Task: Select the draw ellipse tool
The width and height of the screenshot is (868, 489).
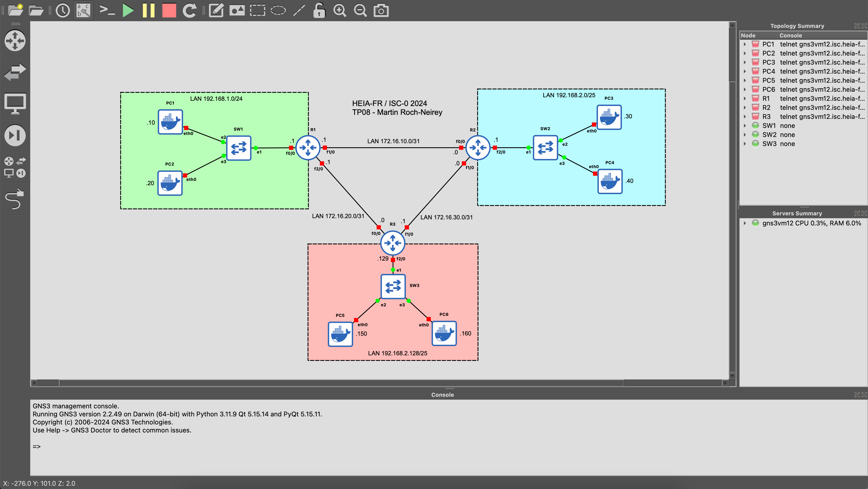Action: [278, 10]
